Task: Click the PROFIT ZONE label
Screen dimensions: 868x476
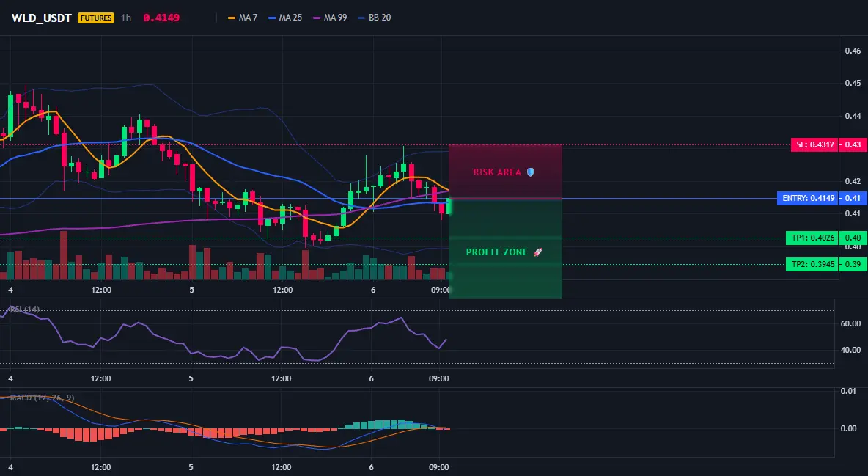Action: tap(496, 252)
